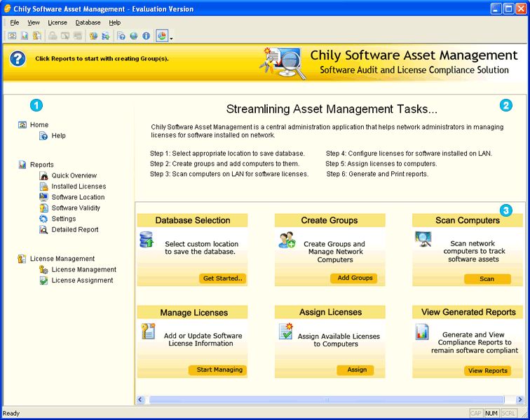Image resolution: width=530 pixels, height=420 pixels.
Task: Click the Installed Licenses icon
Action: [x=43, y=187]
